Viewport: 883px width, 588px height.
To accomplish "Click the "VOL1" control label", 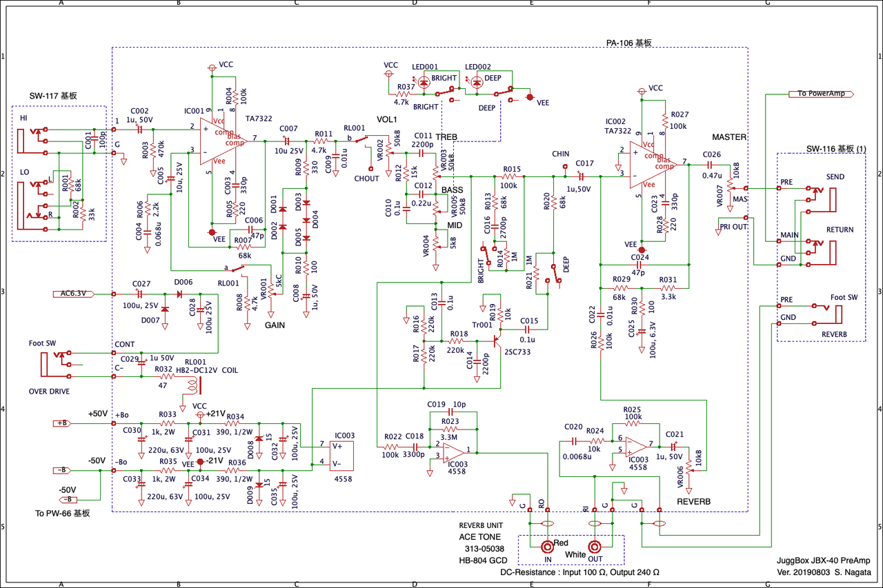I will coord(388,119).
